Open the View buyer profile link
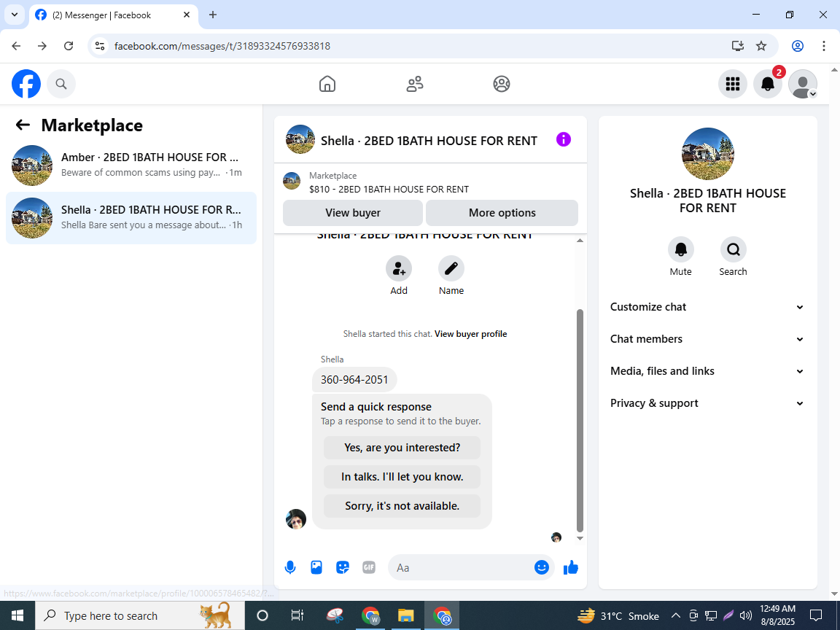The width and height of the screenshot is (840, 630). (470, 334)
